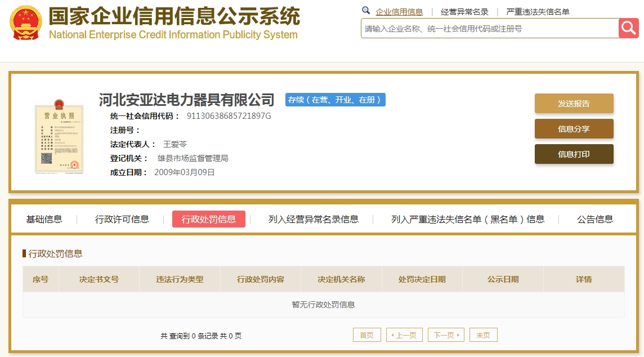Image resolution: width=644 pixels, height=357 pixels.
Task: Click the 暂无行政处罚信息 empty row text
Action: coord(323,305)
